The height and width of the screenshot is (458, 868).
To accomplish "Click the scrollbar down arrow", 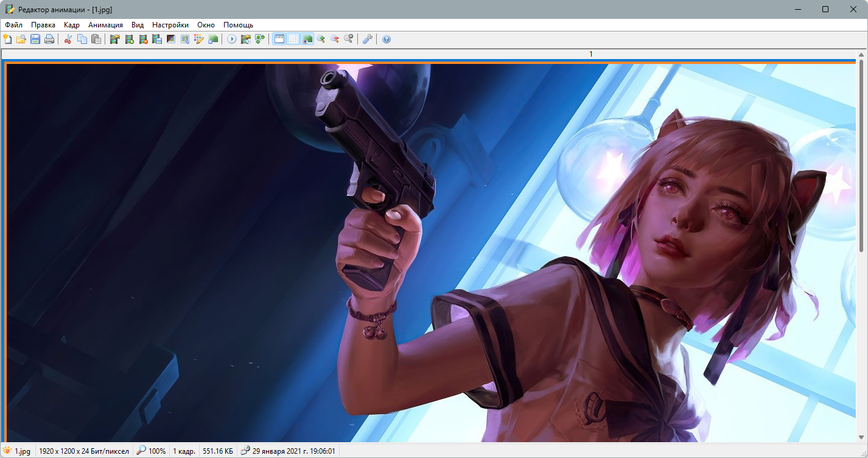I will pos(861,437).
